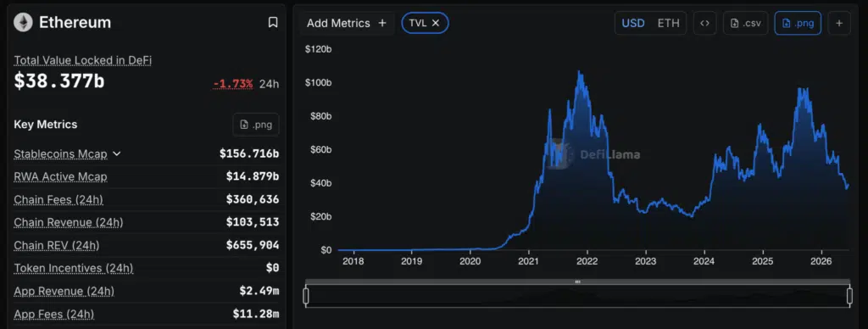The height and width of the screenshot is (329, 868).
Task: Click App Revenue (24h) label
Action: coord(64,291)
